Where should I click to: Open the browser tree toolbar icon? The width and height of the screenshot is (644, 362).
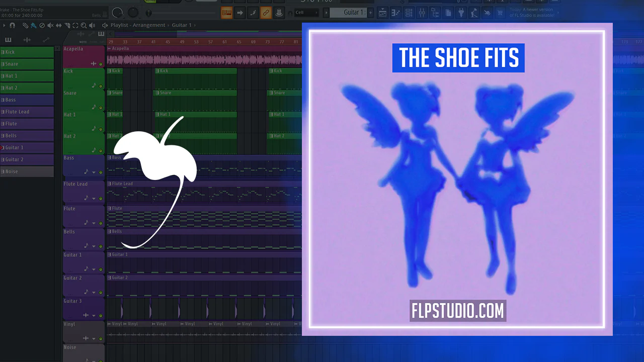coord(435,13)
